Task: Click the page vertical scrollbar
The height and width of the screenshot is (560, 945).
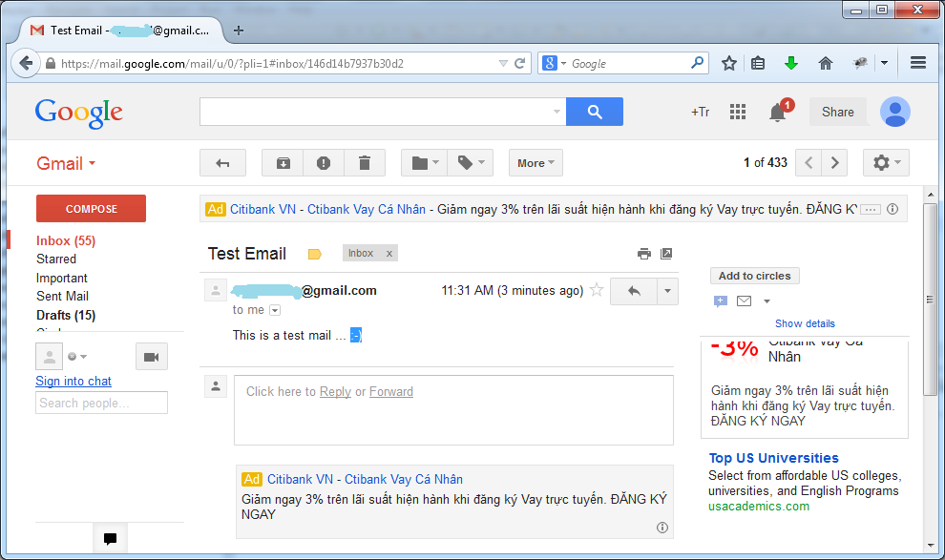Action: point(931,299)
